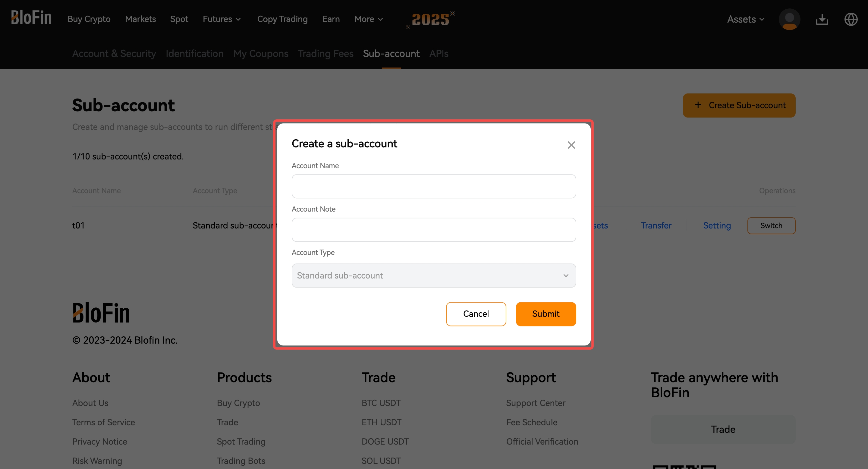Expand the More navigation menu
Viewport: 868px width, 469px height.
[x=368, y=19]
